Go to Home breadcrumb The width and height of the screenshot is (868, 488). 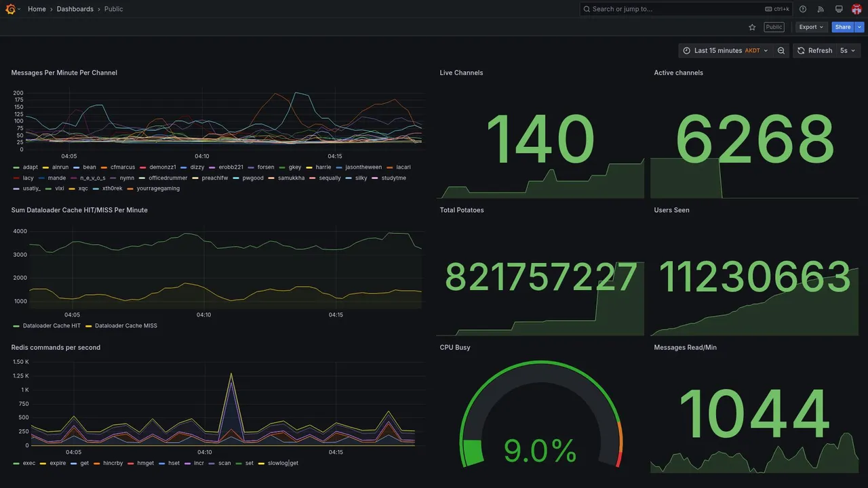(x=37, y=9)
